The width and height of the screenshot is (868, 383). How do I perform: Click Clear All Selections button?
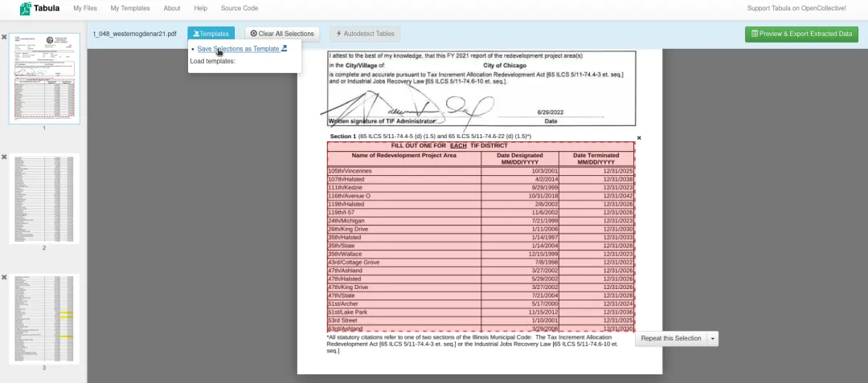(282, 34)
